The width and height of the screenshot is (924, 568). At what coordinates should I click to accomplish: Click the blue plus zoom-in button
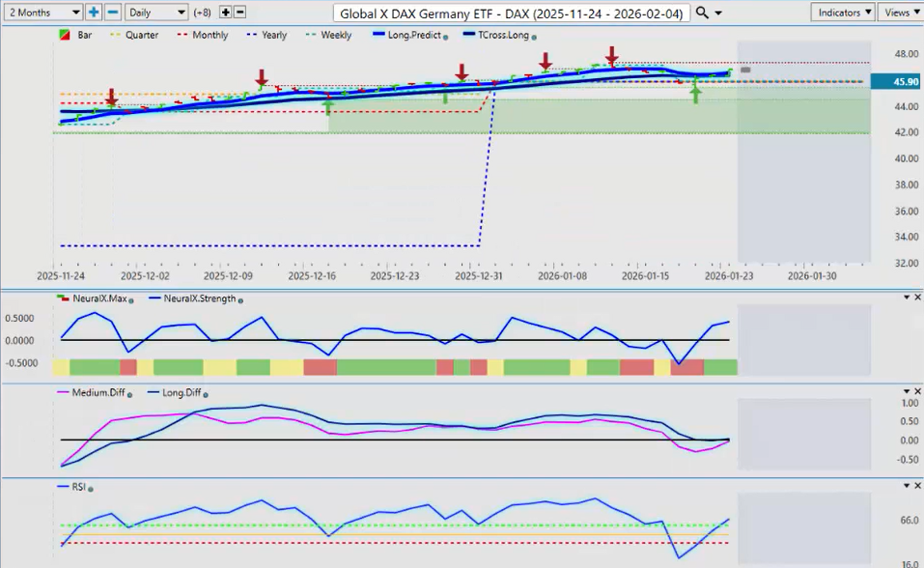(x=94, y=13)
